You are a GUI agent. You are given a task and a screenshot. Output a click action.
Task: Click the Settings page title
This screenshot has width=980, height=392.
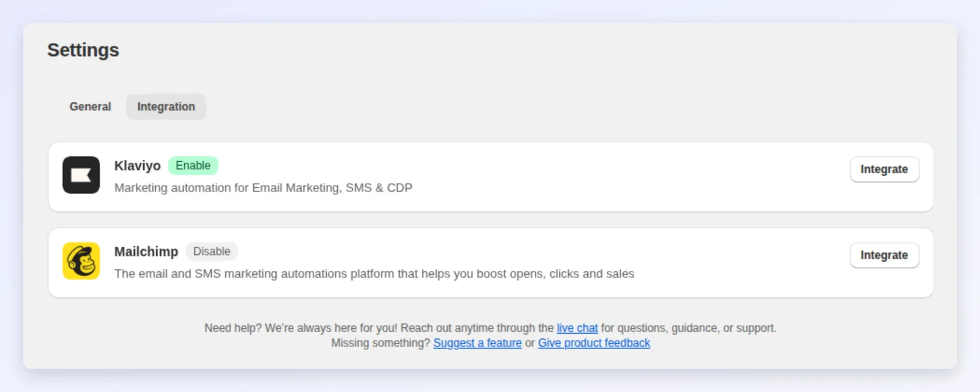coord(83,50)
